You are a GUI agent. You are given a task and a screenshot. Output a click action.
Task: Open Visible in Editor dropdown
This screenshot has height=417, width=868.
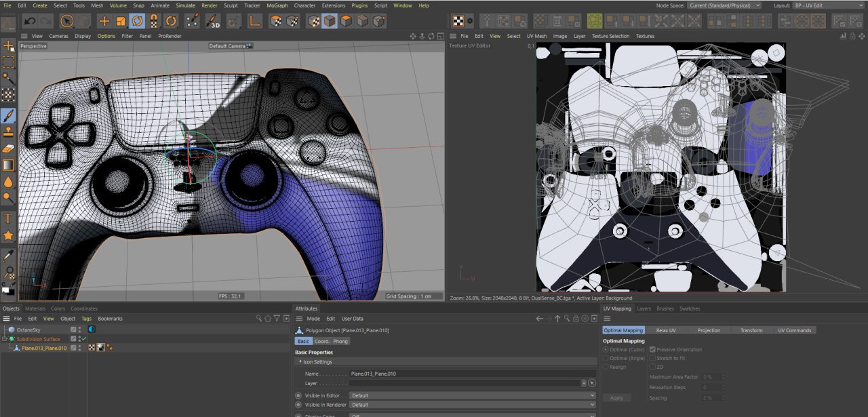click(x=472, y=395)
